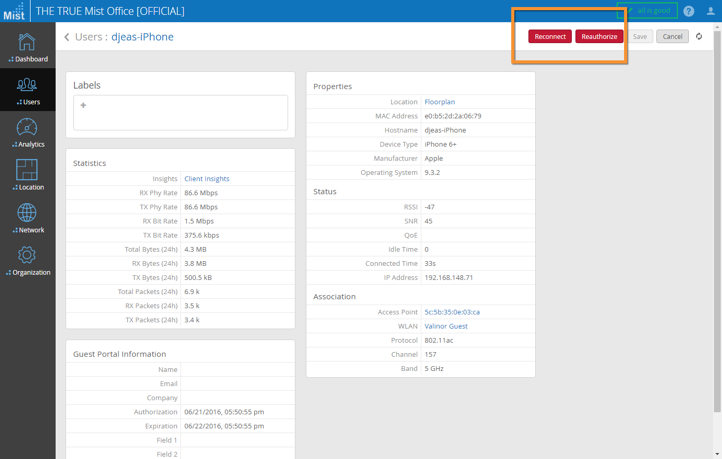Click the Mist logo
The image size is (722, 459).
[x=14, y=11]
